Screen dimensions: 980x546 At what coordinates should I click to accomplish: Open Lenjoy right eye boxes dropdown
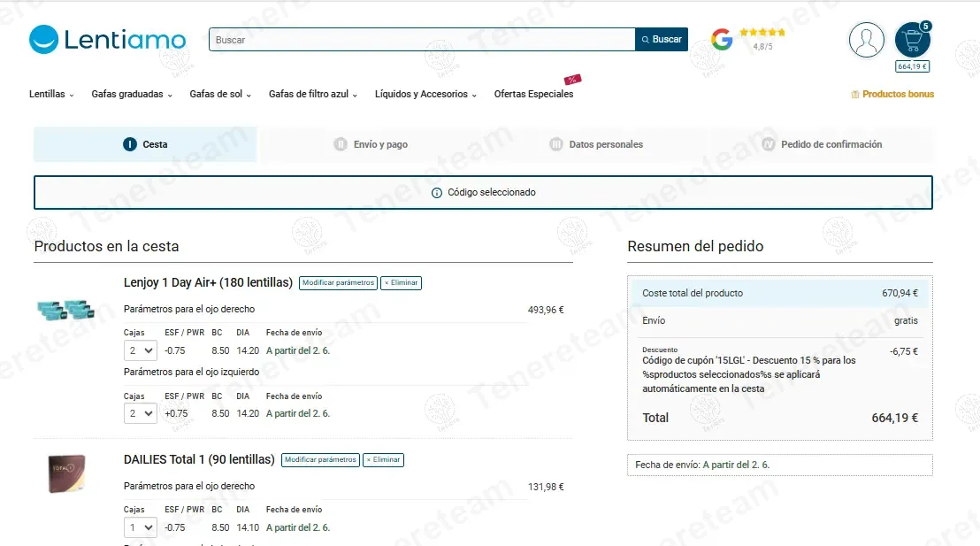pos(140,350)
